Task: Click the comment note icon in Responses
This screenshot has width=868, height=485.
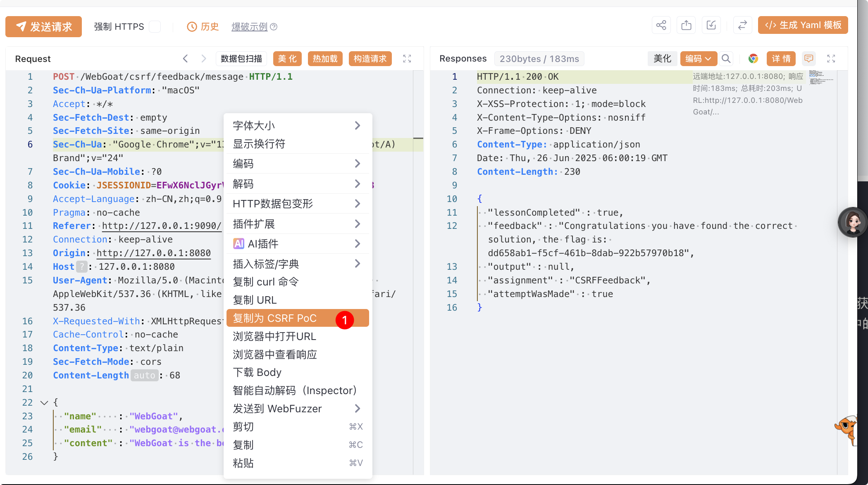Action: pos(808,59)
